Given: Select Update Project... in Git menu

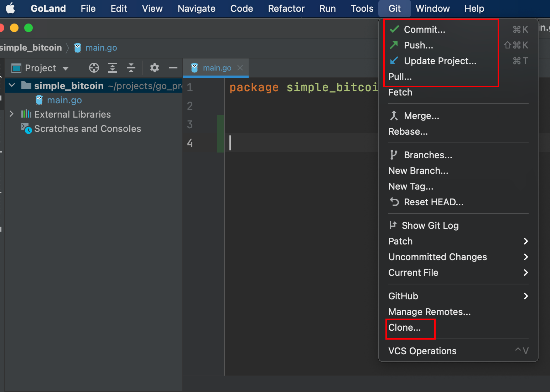Looking at the screenshot, I should pos(458,61).
